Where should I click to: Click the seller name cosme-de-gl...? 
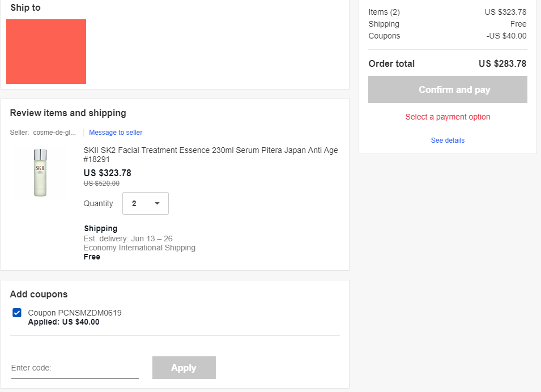(54, 133)
